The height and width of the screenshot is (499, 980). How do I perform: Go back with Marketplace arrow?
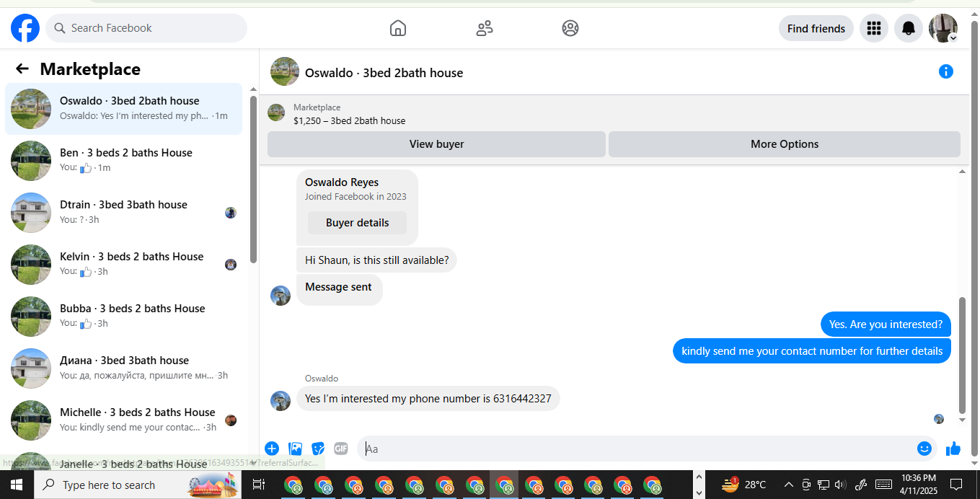pyautogui.click(x=22, y=69)
